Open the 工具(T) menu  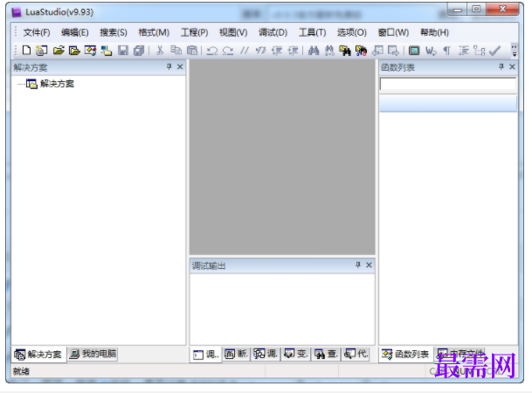pyautogui.click(x=312, y=32)
